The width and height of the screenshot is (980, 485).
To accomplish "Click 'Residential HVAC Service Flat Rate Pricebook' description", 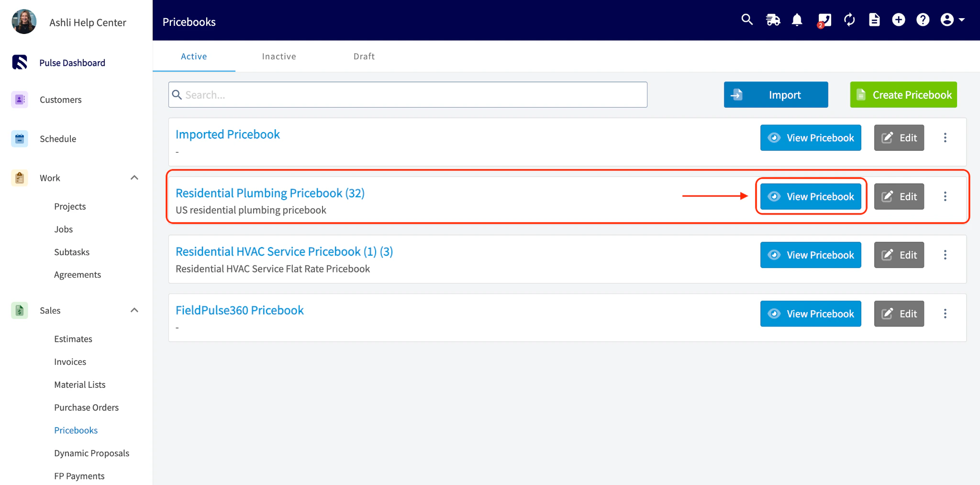I will pyautogui.click(x=273, y=269).
